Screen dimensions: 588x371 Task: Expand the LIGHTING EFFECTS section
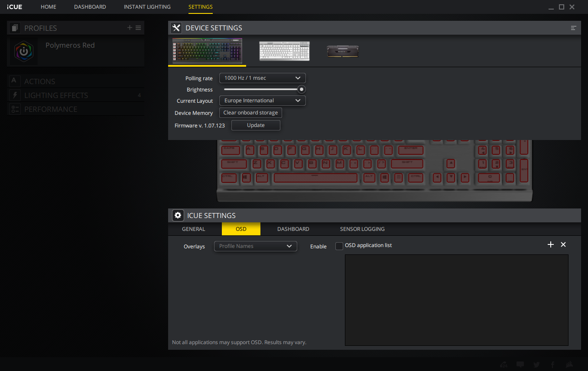tap(76, 95)
